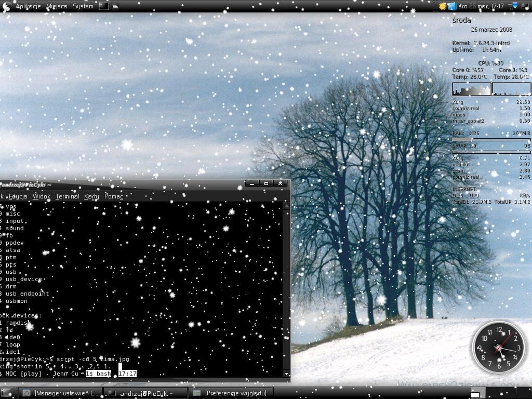Viewport: 532px width, 399px height.
Task: Open the sun weather applet icon
Action: pos(442,6)
